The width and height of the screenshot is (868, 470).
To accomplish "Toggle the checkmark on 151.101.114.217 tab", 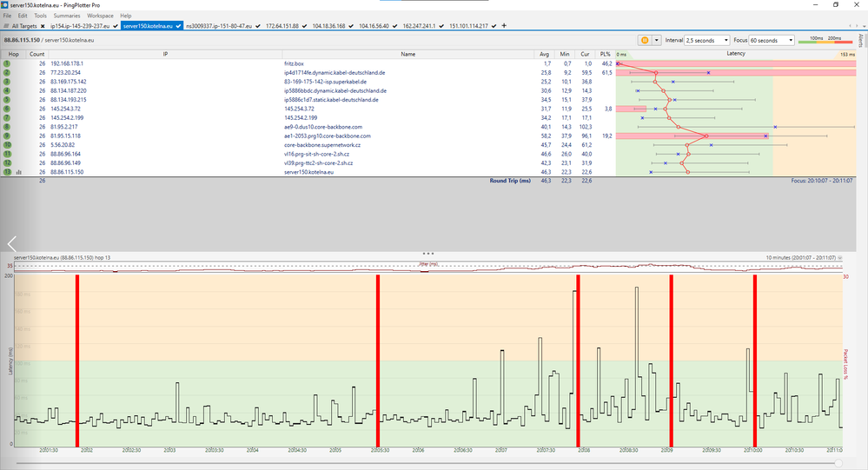I will pyautogui.click(x=494, y=26).
